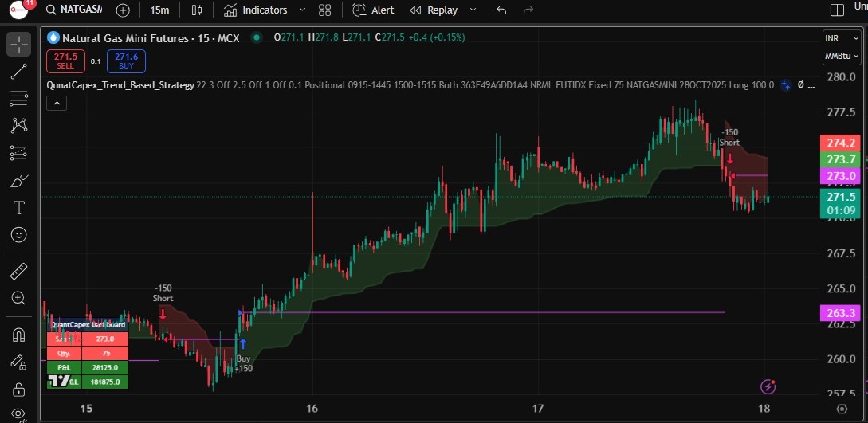Open the Indicators dialog
The width and height of the screenshot is (868, 423).
pos(256,10)
